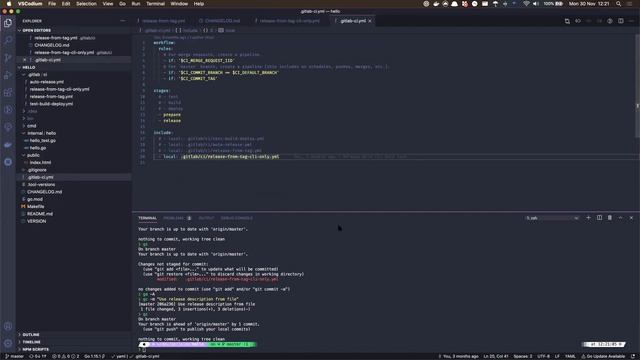Close the .gitlab-ci.yml editor tab
The image size is (640, 360).
coord(370,21)
